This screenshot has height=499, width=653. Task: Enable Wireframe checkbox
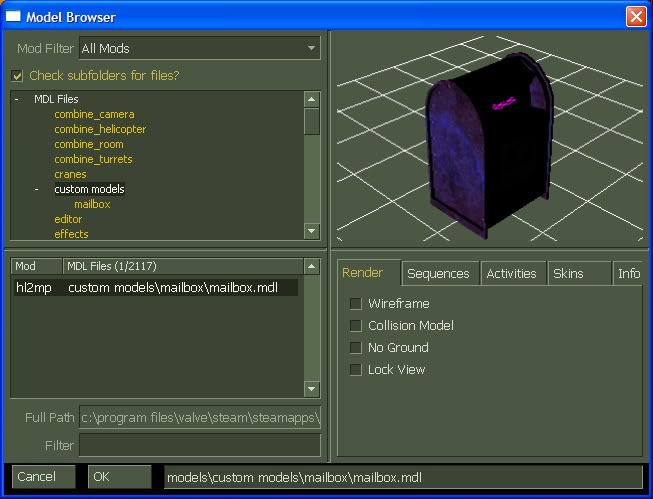coord(356,304)
